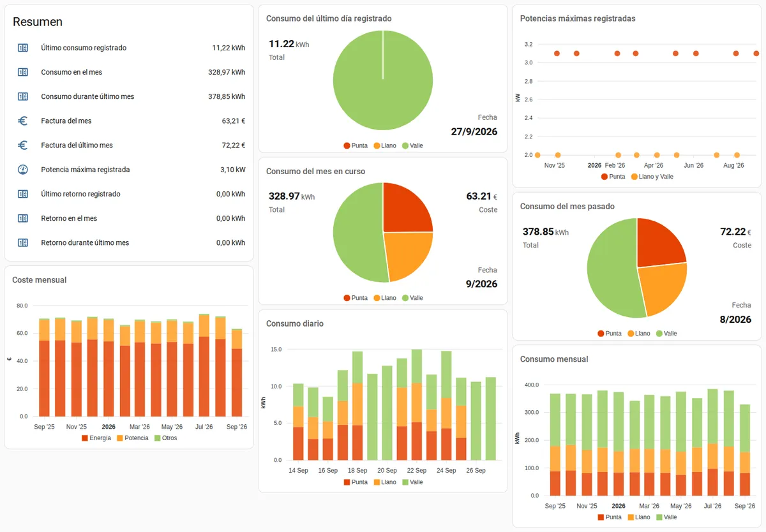Toggle Punta in Consumo del mes en curso legend

pos(356,298)
